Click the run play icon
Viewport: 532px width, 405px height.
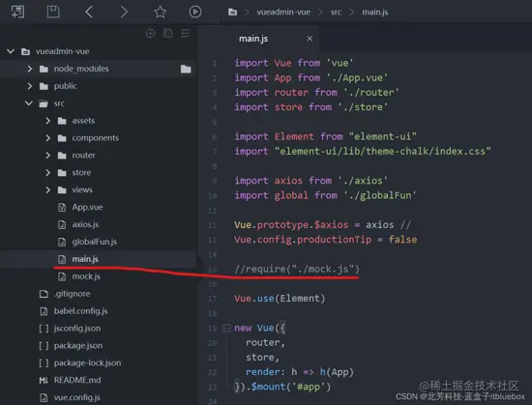tap(195, 12)
